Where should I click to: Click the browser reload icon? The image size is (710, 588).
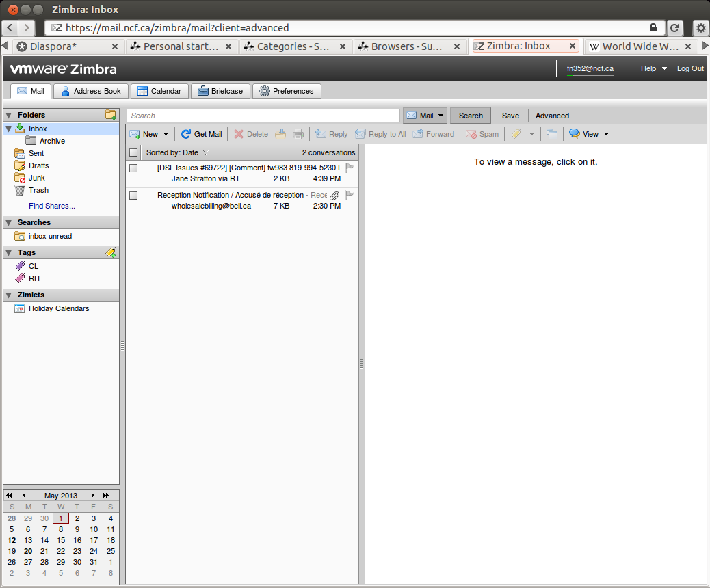(x=674, y=27)
